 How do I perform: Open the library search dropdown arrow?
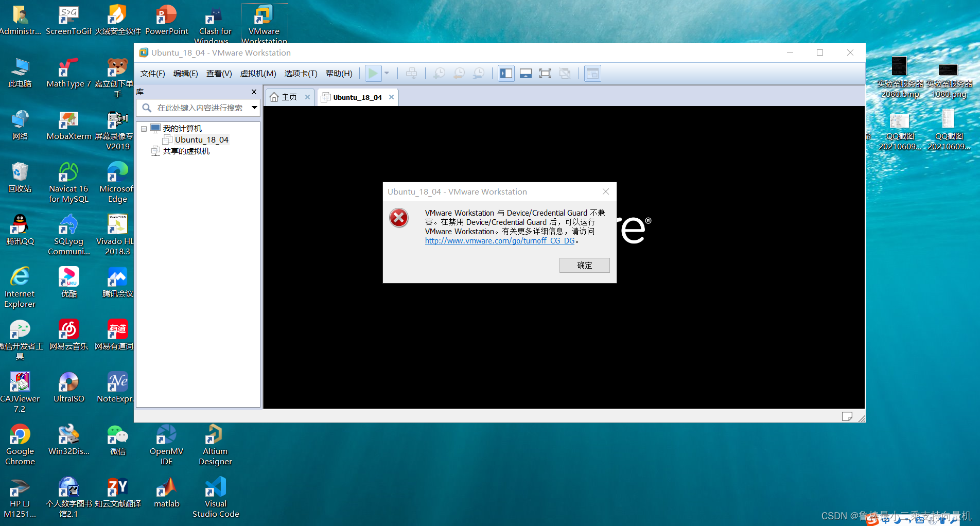[x=254, y=108]
